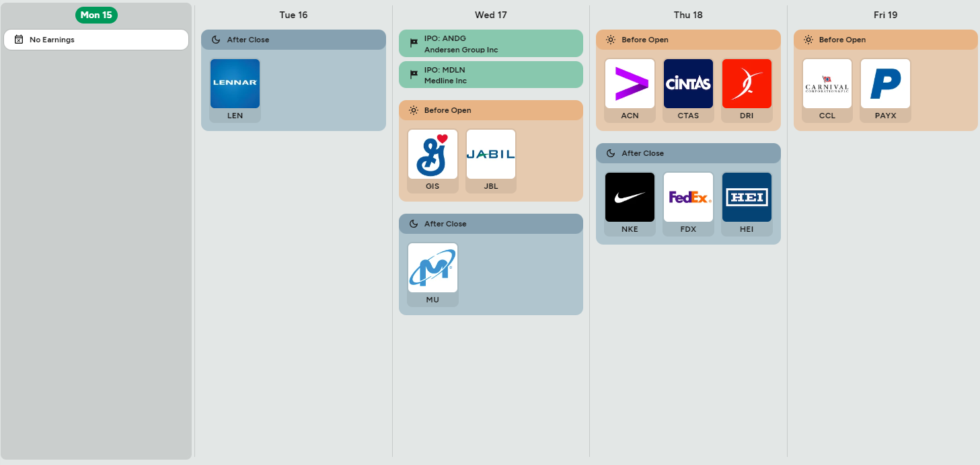Select the HEI logo tile
980x465 pixels.
pos(747,198)
